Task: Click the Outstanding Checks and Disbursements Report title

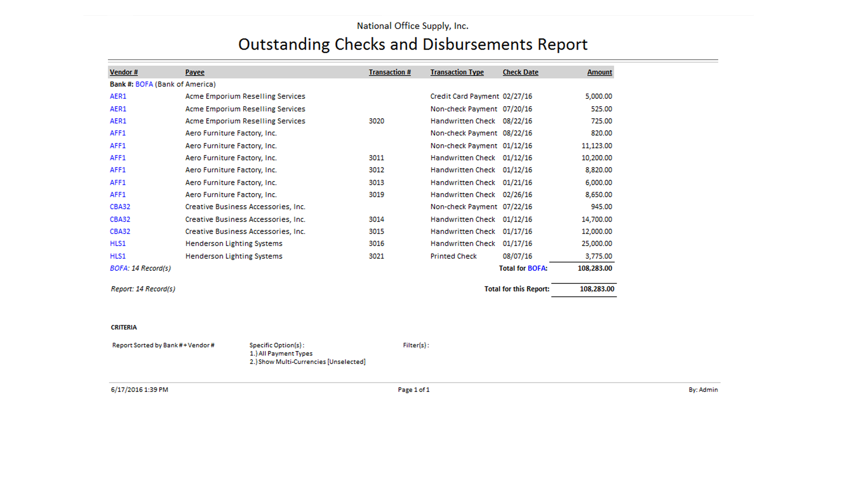Action: click(x=413, y=44)
